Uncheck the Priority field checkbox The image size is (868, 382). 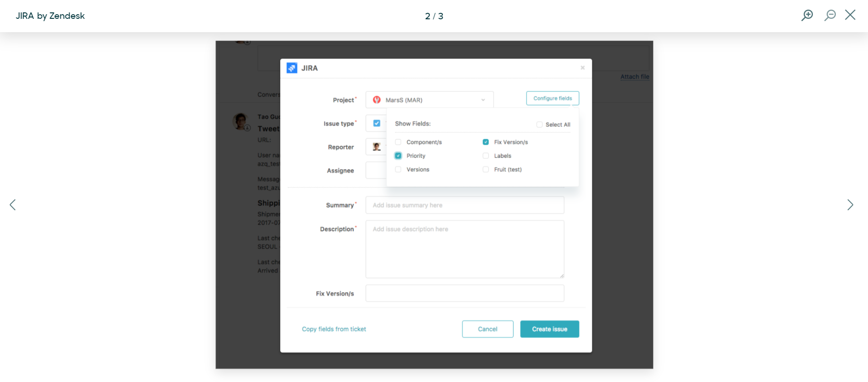[x=398, y=156]
